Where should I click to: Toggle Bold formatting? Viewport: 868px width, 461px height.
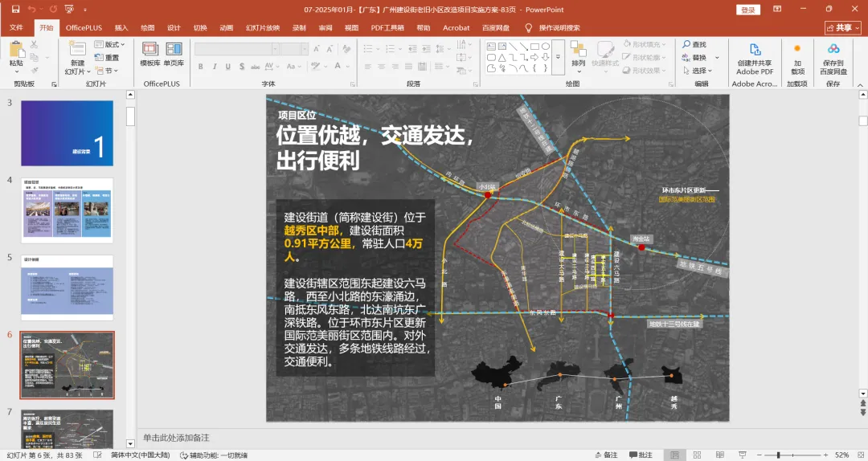click(x=200, y=67)
